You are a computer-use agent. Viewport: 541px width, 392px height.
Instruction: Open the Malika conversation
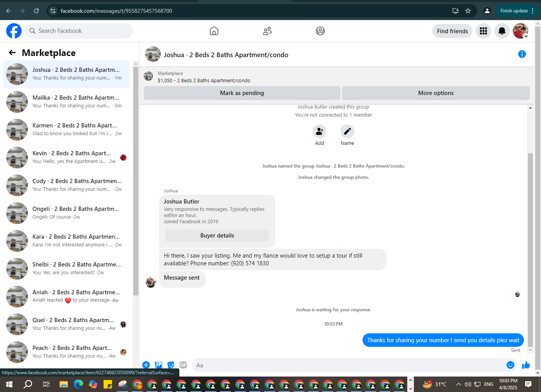(x=66, y=102)
